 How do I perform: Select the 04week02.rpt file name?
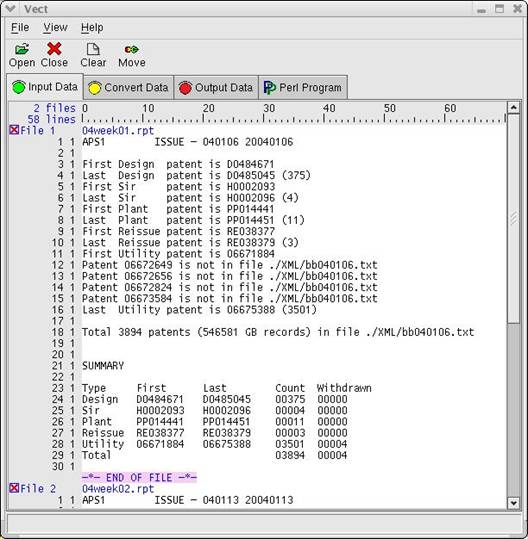(x=118, y=489)
